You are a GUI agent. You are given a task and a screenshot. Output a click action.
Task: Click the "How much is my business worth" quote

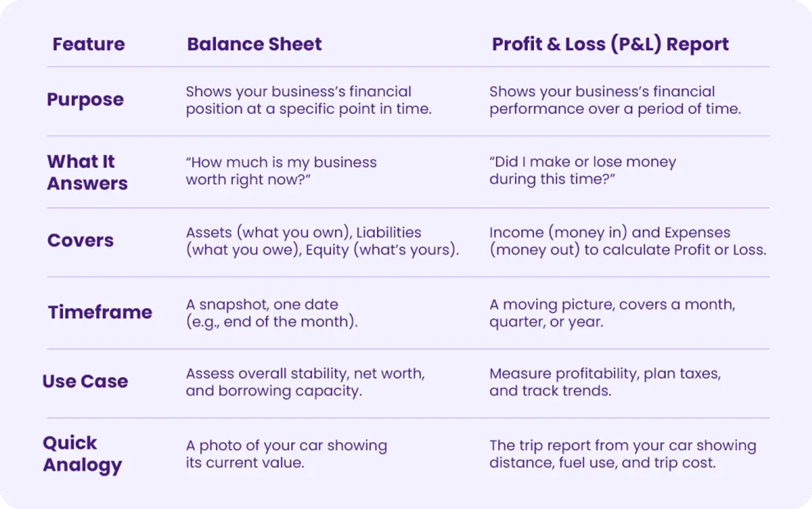(281, 171)
